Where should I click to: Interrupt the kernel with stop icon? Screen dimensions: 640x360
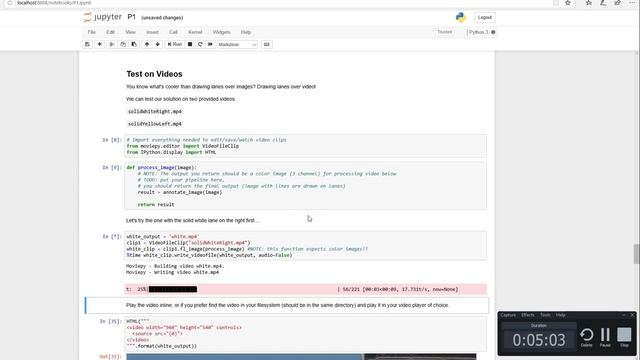190,44
